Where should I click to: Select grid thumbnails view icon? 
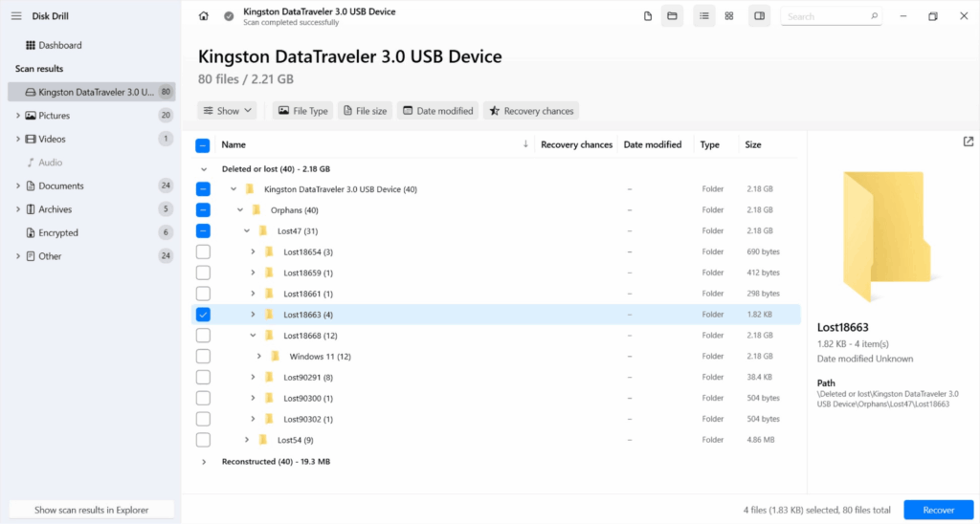pos(728,16)
